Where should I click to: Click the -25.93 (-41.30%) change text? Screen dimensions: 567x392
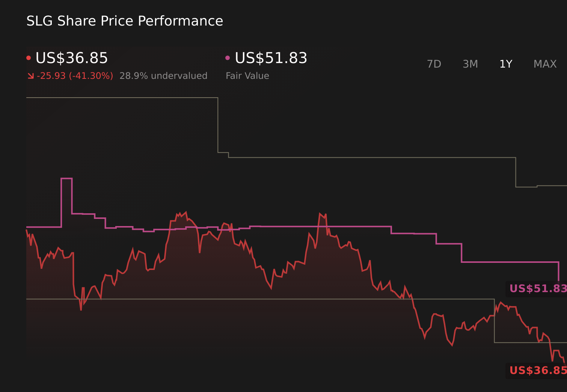(75, 75)
